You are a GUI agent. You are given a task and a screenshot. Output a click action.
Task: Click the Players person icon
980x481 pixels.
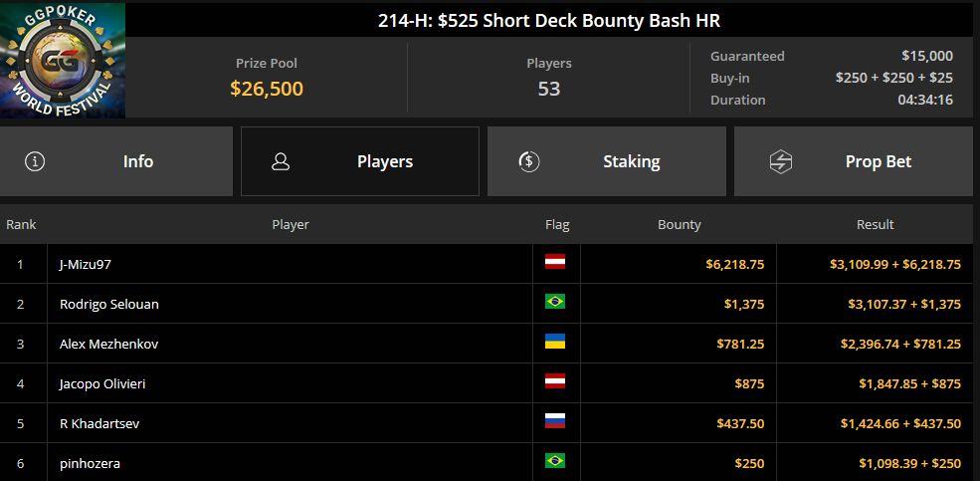coord(281,161)
